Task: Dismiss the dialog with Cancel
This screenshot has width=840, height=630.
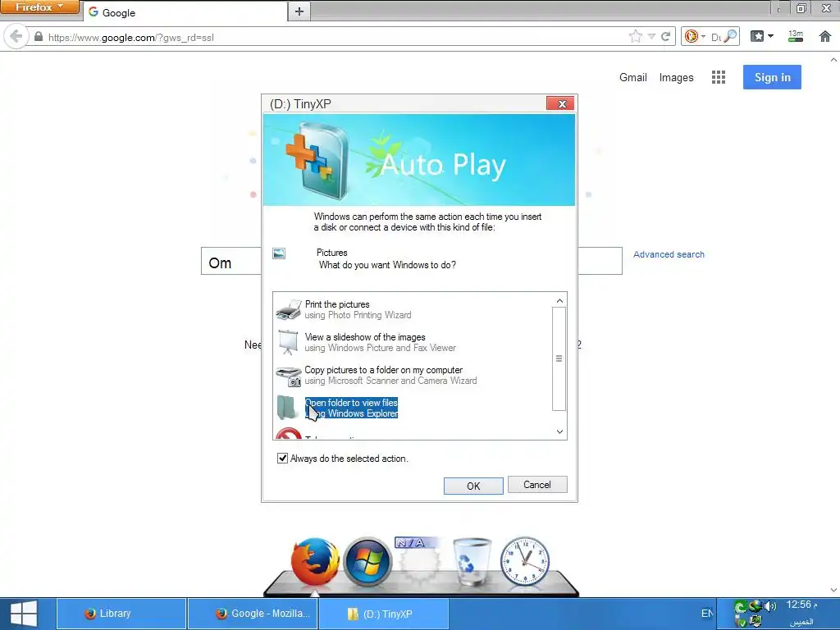Action: point(537,485)
